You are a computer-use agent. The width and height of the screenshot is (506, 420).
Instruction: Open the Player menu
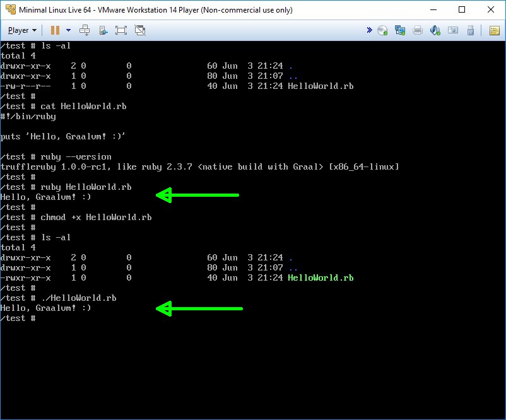tap(22, 30)
